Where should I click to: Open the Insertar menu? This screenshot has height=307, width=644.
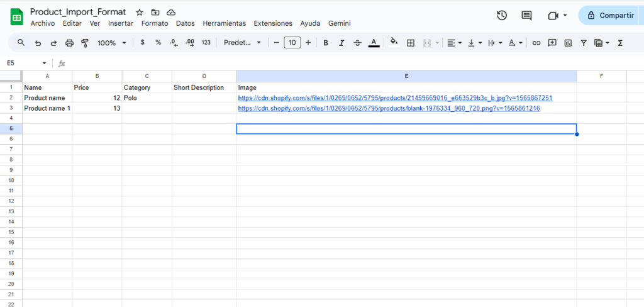click(x=120, y=23)
